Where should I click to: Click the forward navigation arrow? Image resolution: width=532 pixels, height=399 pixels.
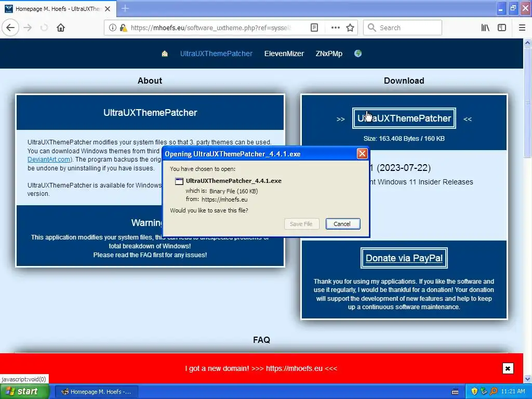coord(28,28)
